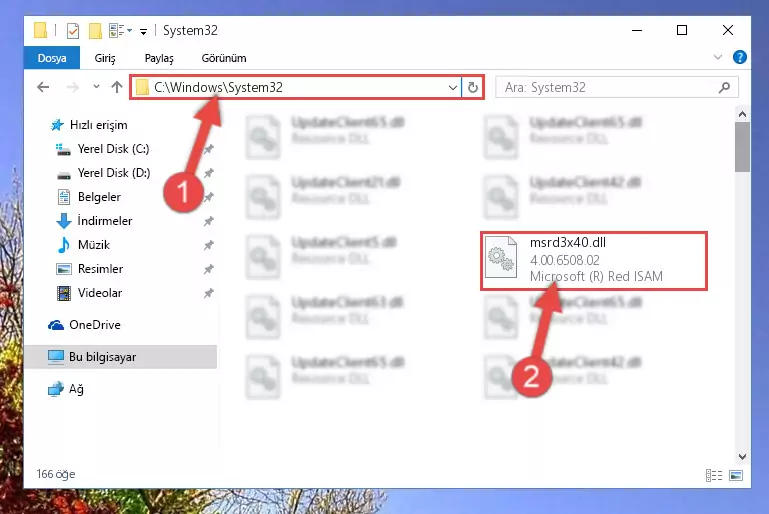Open the recent locations dropdown

[96, 87]
